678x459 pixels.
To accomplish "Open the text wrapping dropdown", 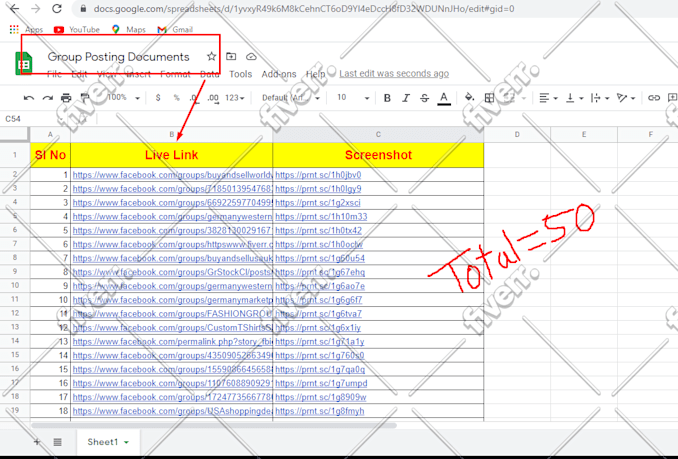I will pyautogui.click(x=600, y=98).
